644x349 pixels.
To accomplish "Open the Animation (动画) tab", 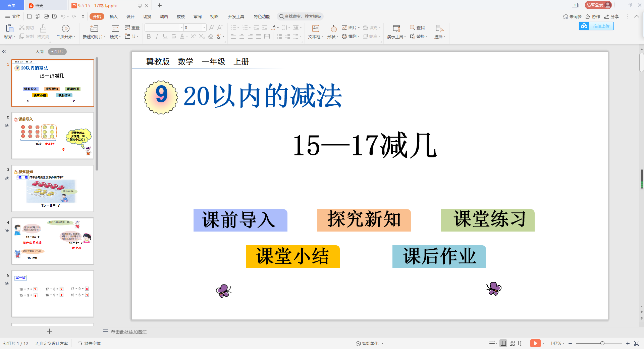I will pos(164,16).
